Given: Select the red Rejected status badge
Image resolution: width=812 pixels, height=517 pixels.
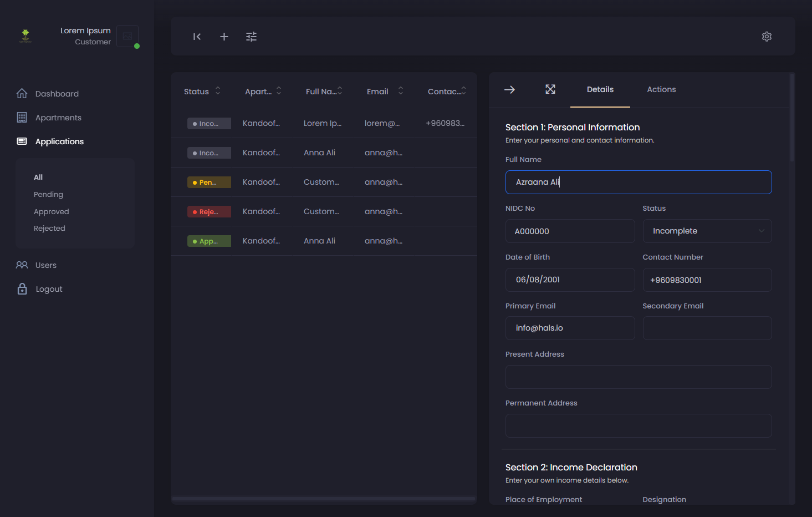Looking at the screenshot, I should pyautogui.click(x=209, y=211).
